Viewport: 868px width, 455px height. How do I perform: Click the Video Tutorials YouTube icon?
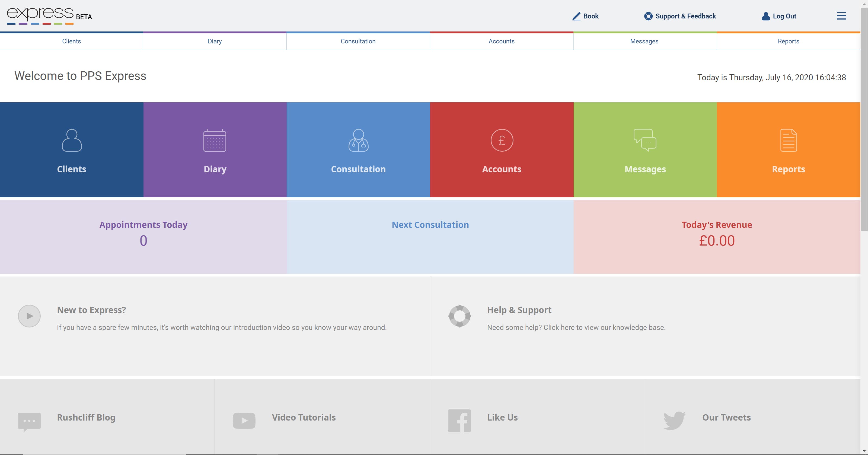tap(244, 421)
